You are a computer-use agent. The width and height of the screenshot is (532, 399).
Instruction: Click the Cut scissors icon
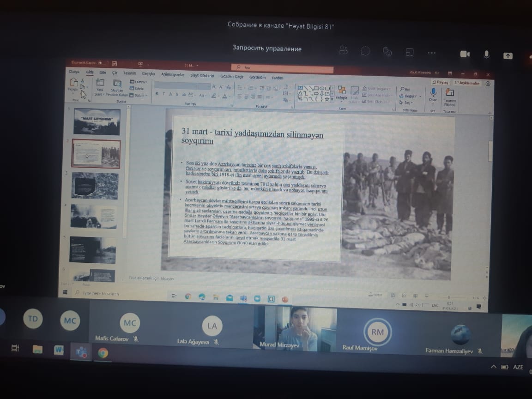pos(83,80)
